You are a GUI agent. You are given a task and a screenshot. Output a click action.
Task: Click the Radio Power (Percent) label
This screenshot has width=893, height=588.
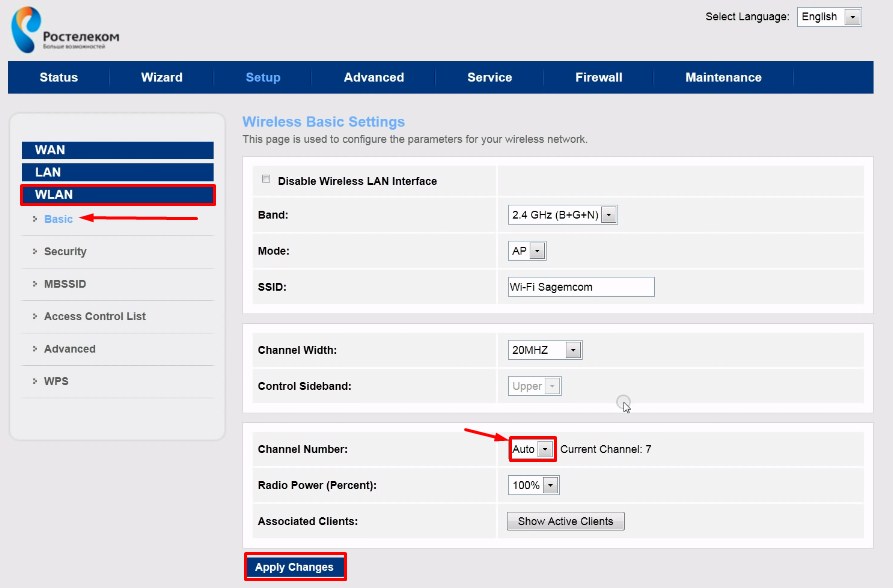tap(317, 485)
